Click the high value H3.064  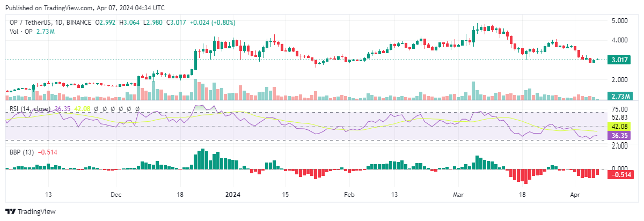click(x=129, y=23)
